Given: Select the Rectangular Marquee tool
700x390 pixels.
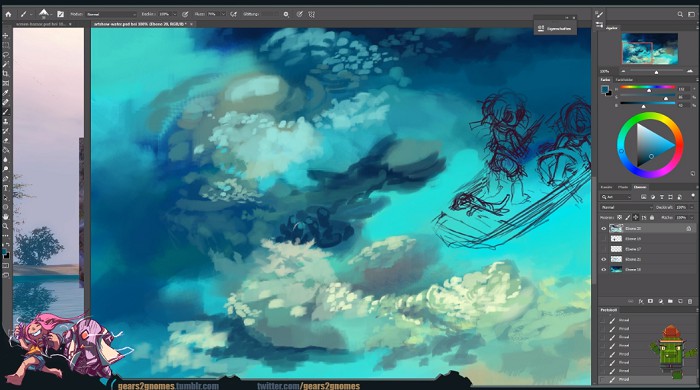Looking at the screenshot, I should 6,45.
